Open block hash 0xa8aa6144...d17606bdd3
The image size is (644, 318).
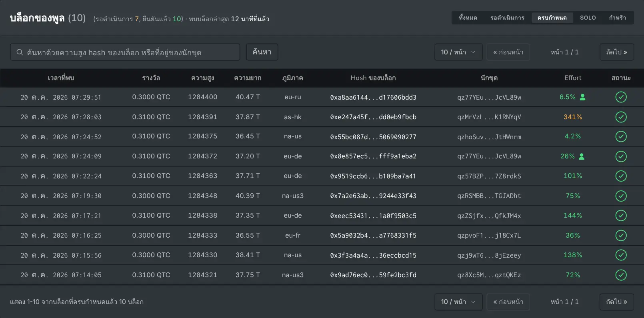(373, 97)
